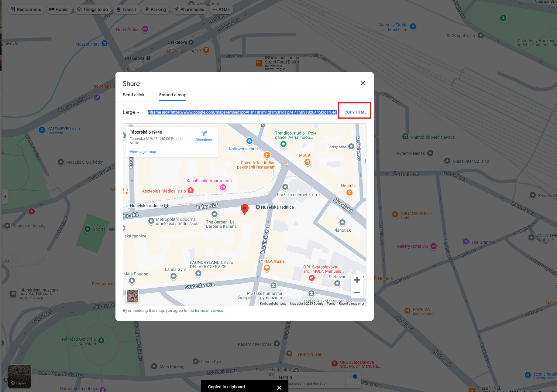Select the Lanna Gym pin in preview
This screenshot has width=557, height=392.
coord(174,276)
